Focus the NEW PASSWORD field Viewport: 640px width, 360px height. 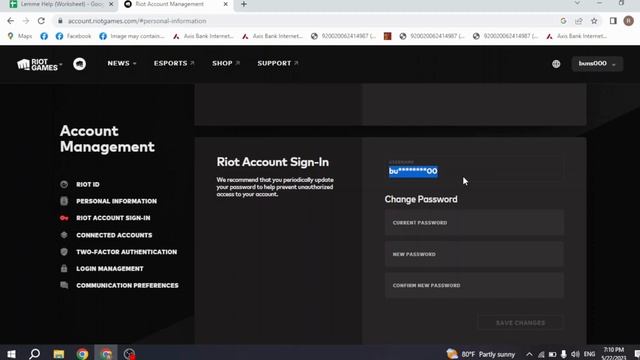click(474, 254)
